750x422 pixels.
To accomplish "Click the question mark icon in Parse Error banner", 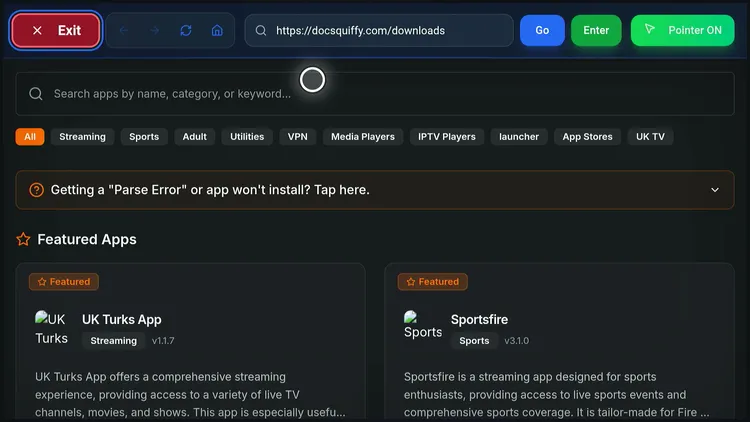I will 36,190.
